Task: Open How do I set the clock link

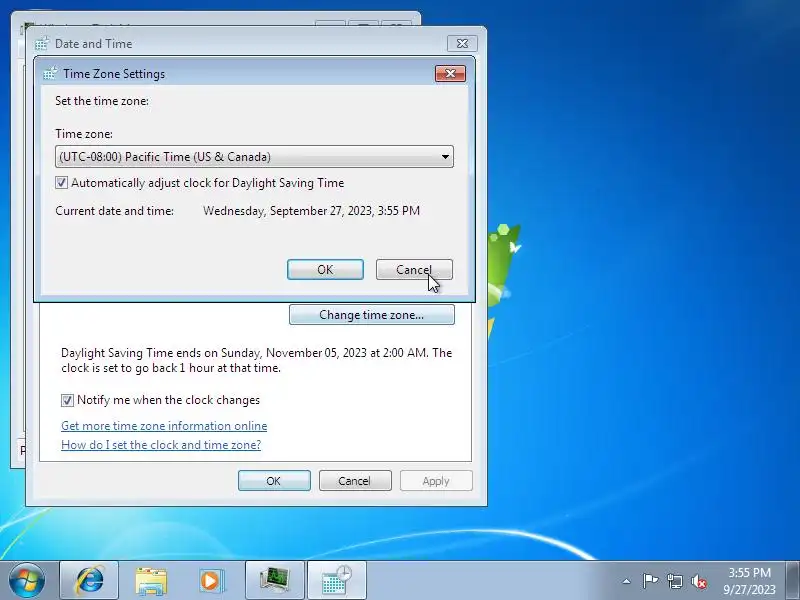Action: [161, 444]
